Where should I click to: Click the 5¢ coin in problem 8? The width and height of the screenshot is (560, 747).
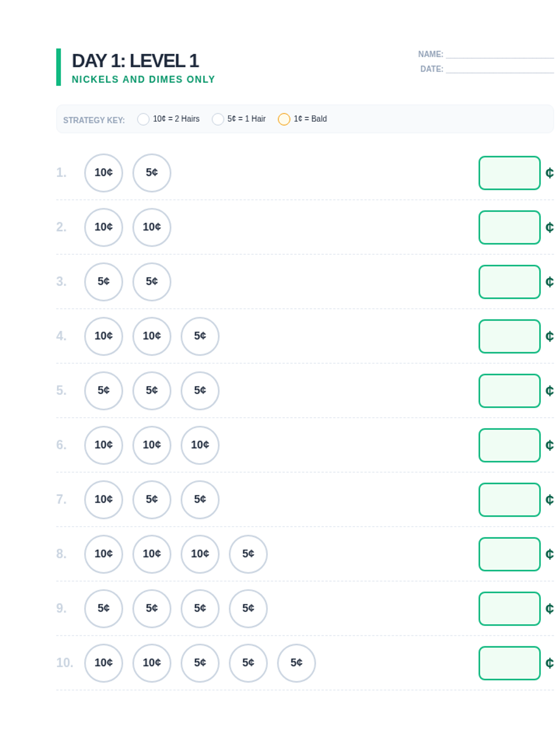click(x=248, y=554)
